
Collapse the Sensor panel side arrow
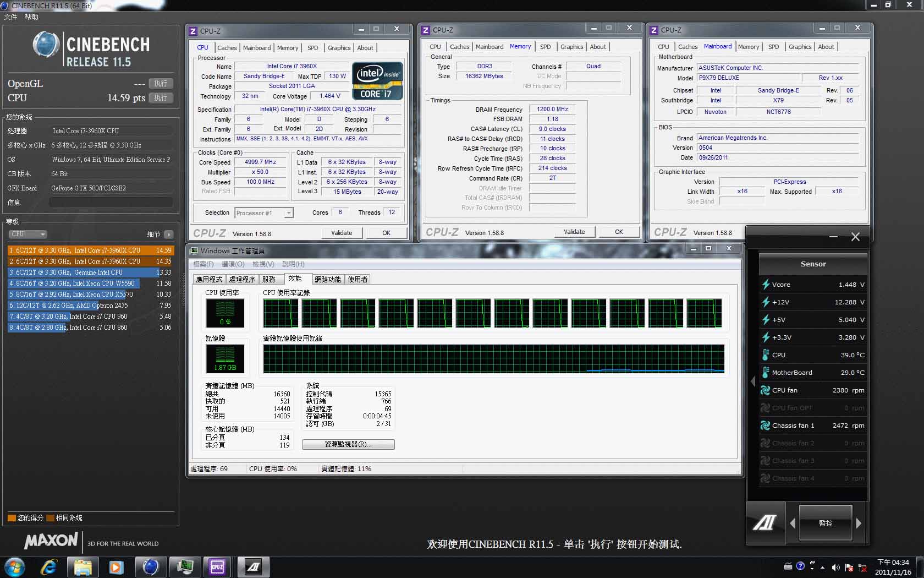tap(753, 381)
